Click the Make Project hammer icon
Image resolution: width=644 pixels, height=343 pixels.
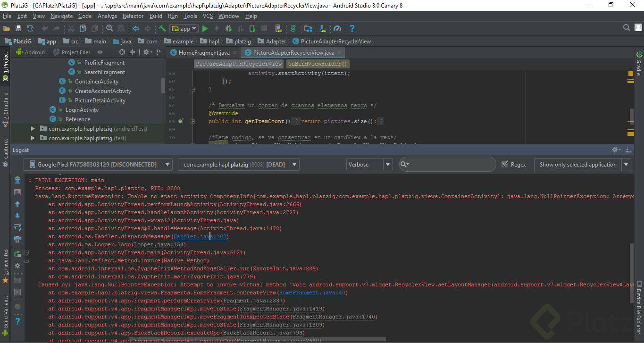click(162, 29)
